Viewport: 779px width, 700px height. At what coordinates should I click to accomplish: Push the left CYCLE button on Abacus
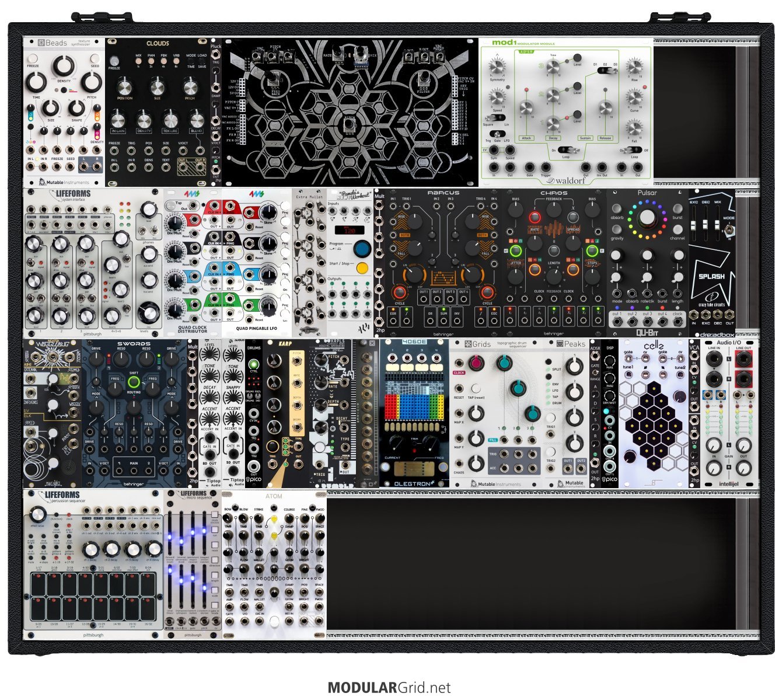click(400, 293)
